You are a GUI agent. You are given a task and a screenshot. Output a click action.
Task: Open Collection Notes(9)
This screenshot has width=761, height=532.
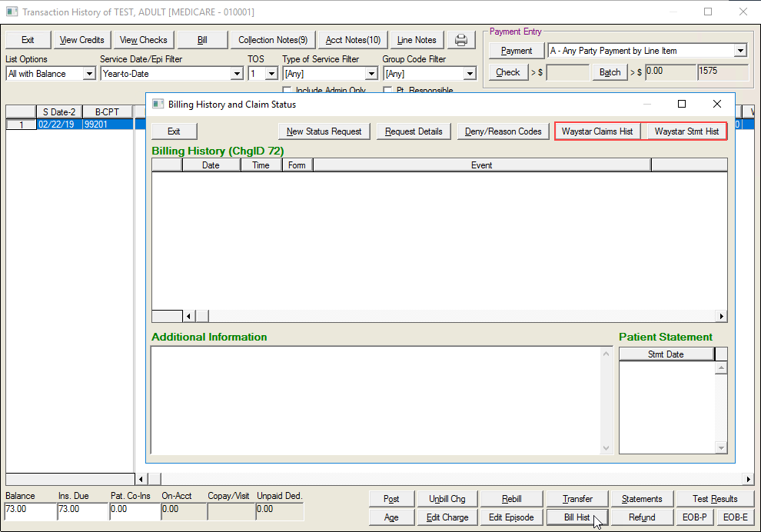273,40
